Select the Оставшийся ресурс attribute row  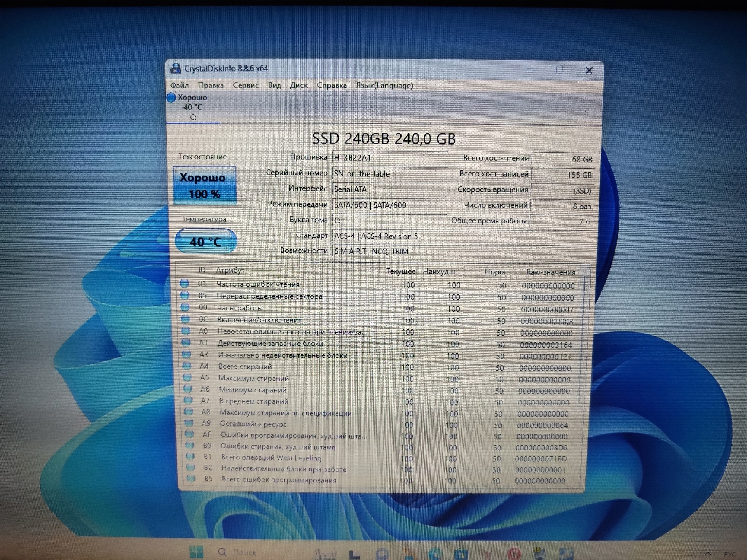pos(253,424)
